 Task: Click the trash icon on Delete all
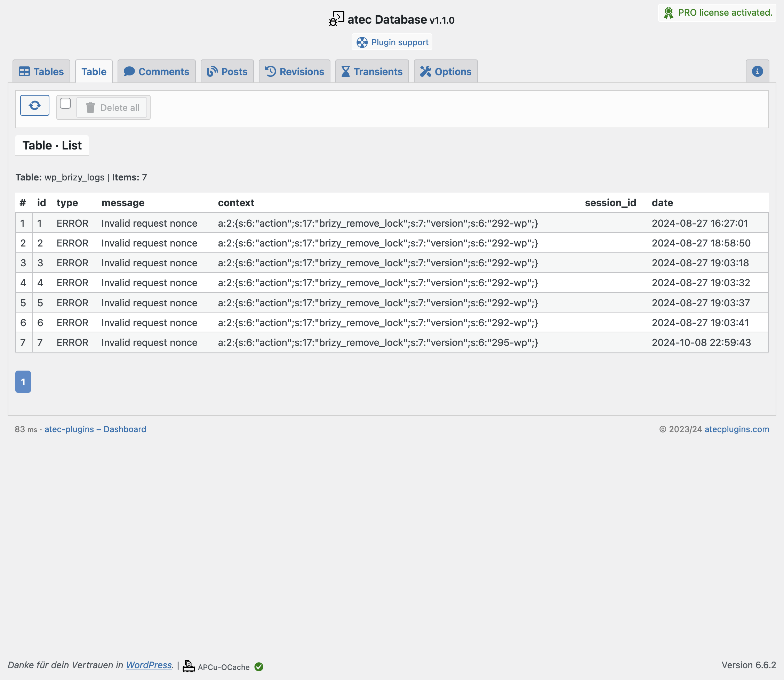coord(90,108)
